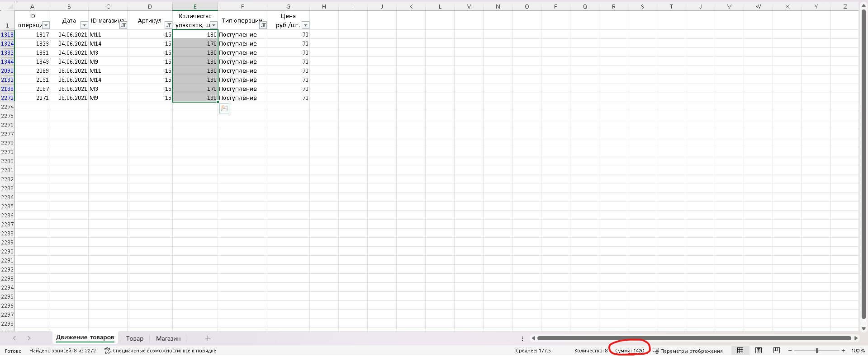The width and height of the screenshot is (868, 356).
Task: Open the Товар sheet tab
Action: pos(135,338)
